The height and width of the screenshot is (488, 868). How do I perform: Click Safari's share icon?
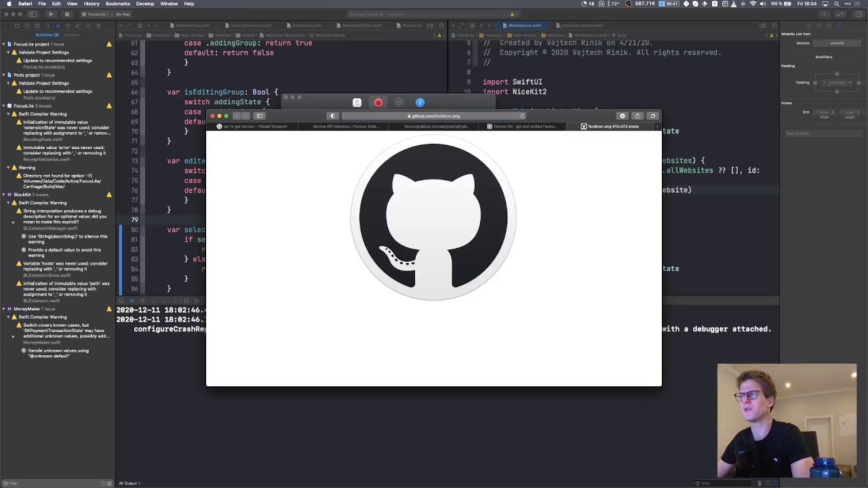click(637, 116)
